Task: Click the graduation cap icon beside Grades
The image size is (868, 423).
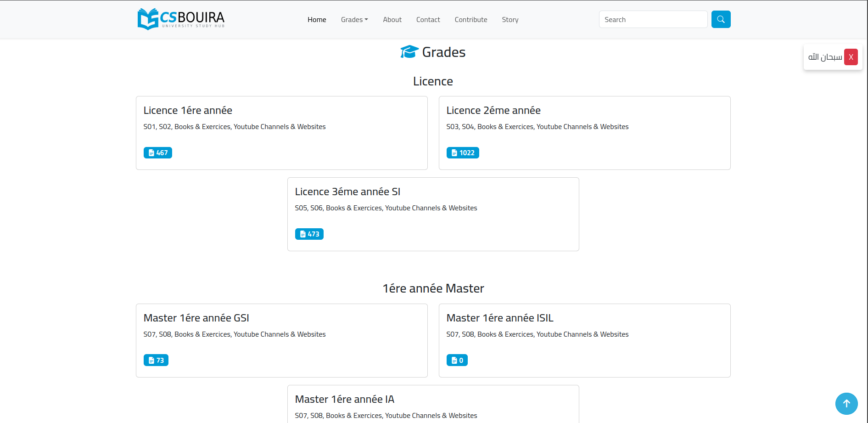Action: [409, 52]
